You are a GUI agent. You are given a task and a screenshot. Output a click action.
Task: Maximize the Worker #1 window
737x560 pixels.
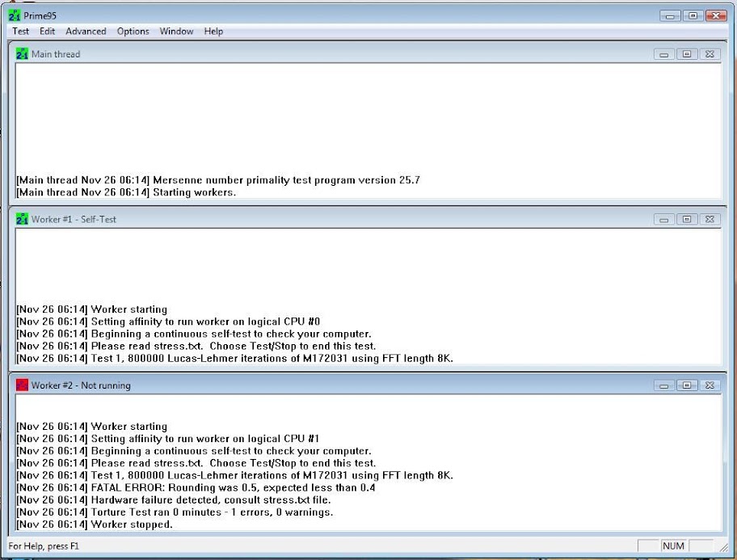click(687, 219)
